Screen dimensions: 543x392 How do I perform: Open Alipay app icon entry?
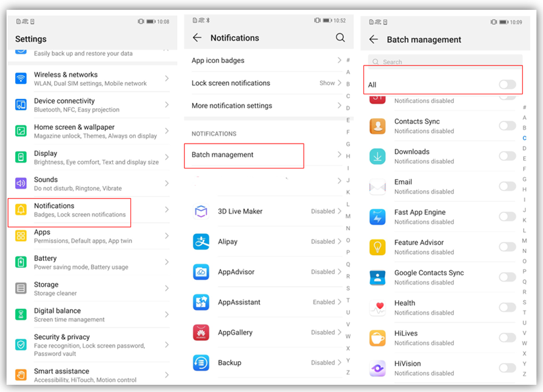[201, 242]
